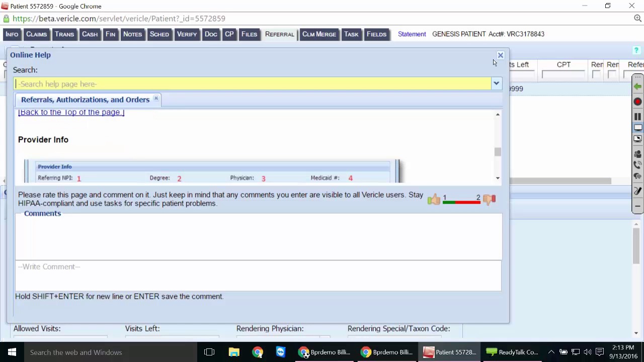Click the Statement link
Image resolution: width=644 pixels, height=362 pixels.
(x=412, y=34)
